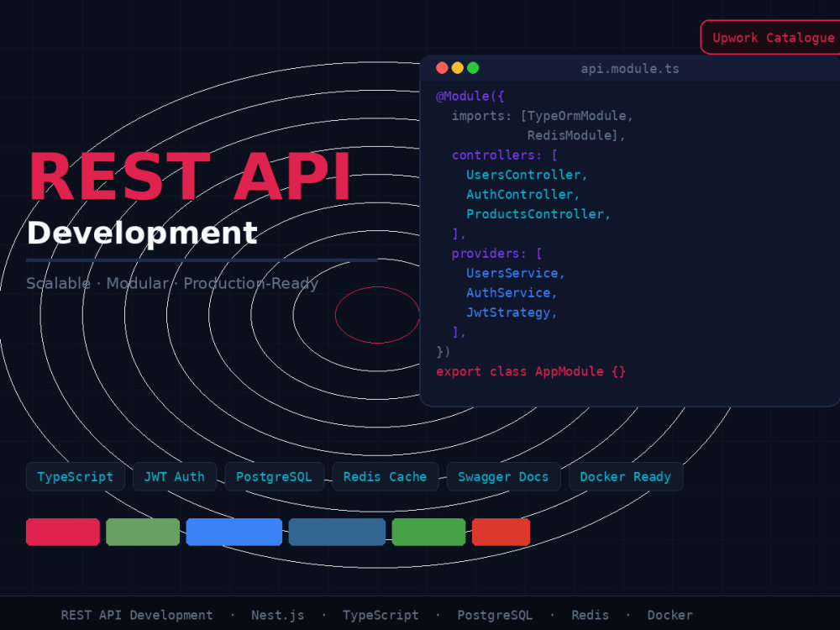Click RedisModule], in the code
This screenshot has width=840, height=630.
click(576, 135)
